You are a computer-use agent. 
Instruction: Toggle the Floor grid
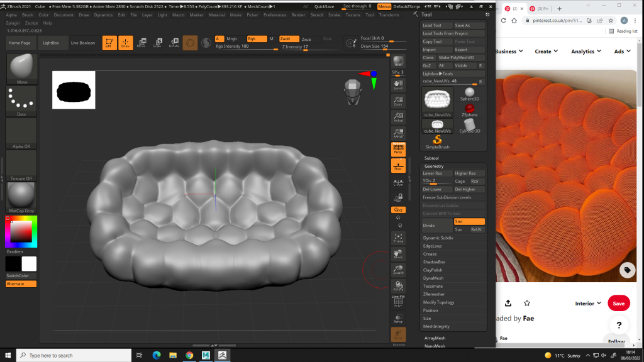click(x=398, y=166)
